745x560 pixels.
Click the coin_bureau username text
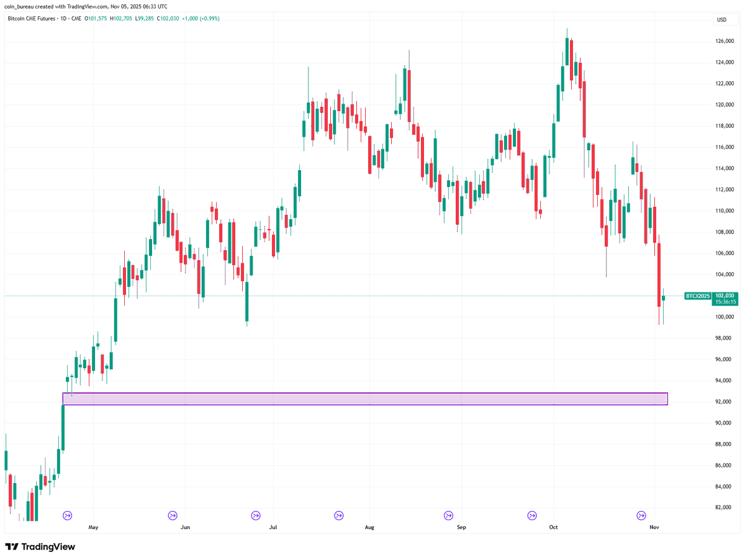pos(19,6)
